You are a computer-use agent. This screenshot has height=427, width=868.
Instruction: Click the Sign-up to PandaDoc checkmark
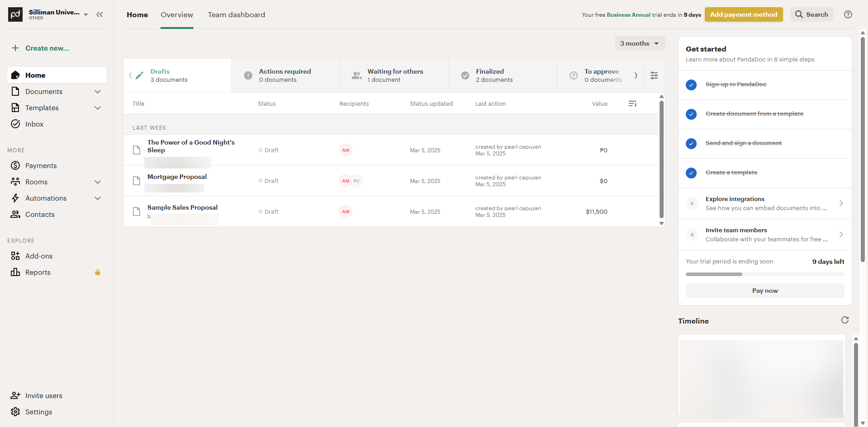pyautogui.click(x=691, y=84)
